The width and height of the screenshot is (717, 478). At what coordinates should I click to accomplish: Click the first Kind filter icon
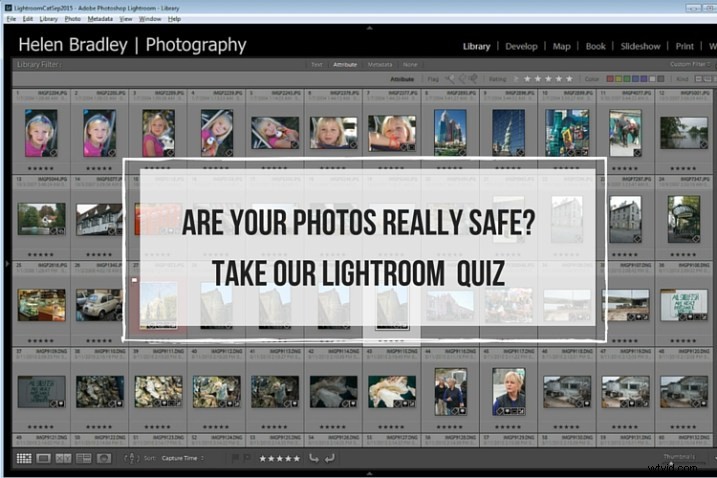coord(699,79)
